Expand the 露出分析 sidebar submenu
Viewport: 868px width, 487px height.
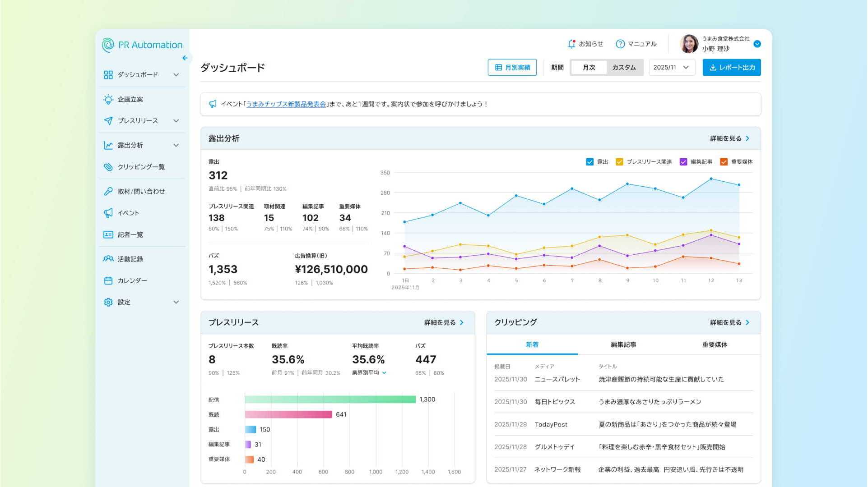[176, 145]
